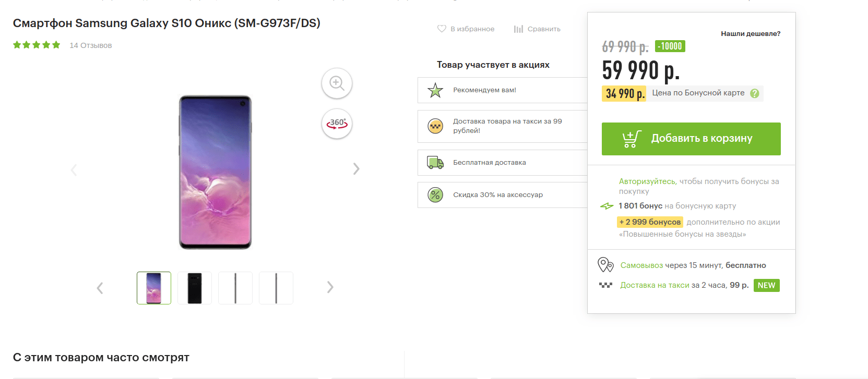The image size is (868, 379).
Task: Select the black back-view phone thumbnail
Action: pyautogui.click(x=195, y=288)
